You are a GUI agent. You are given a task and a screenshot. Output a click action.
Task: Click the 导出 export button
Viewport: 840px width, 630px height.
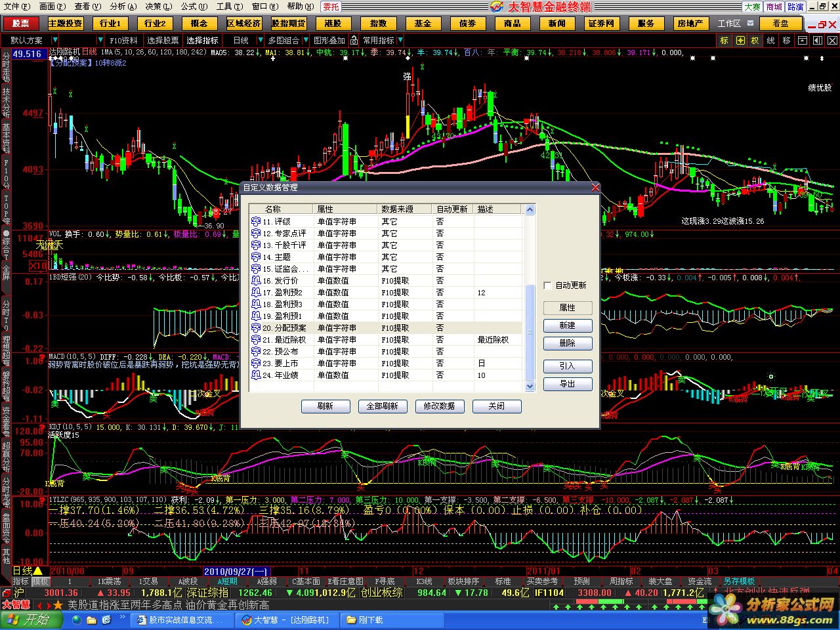point(568,384)
